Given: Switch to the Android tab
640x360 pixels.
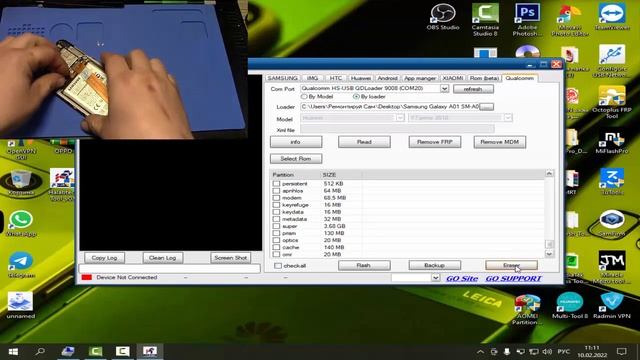Looking at the screenshot, I should point(387,78).
